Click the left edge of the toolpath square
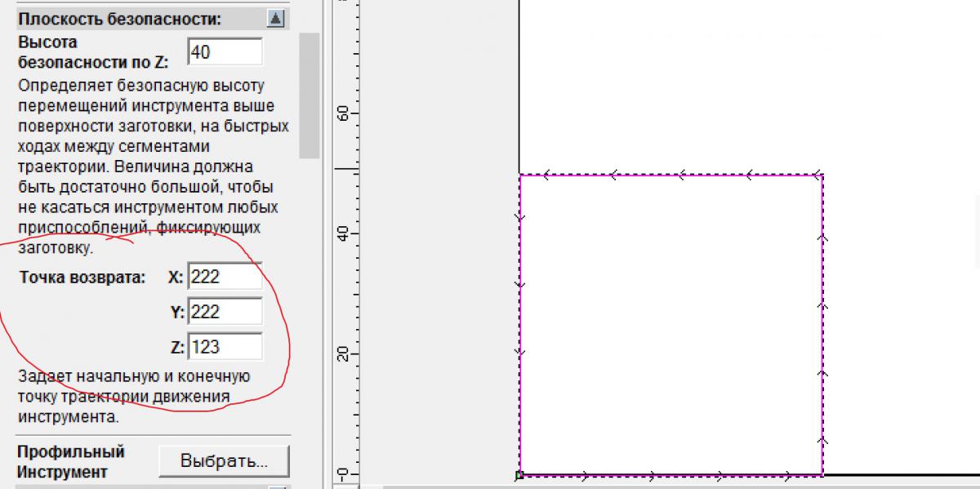Screen dimensions: 980x489 coord(520,327)
